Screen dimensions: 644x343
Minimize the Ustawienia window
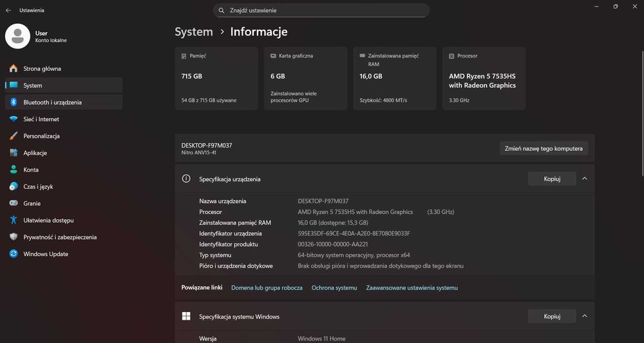[x=596, y=6]
